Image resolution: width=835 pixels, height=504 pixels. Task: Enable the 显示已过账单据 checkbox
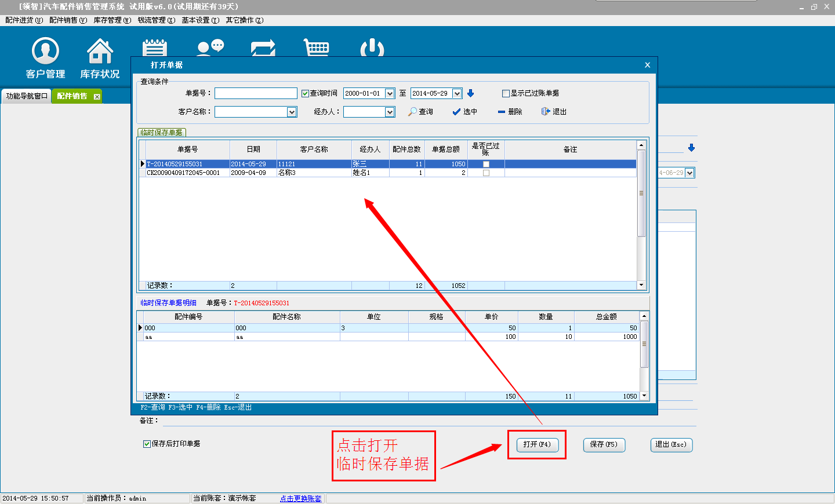pos(506,93)
